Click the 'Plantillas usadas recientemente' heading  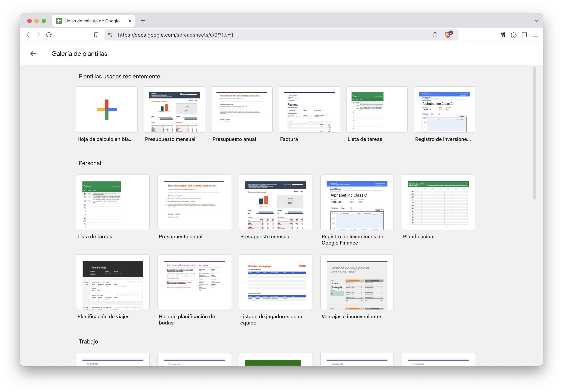119,76
